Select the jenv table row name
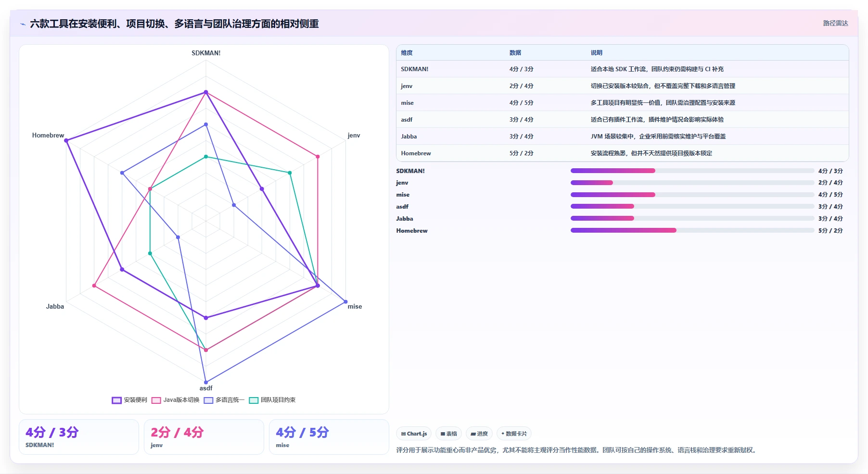The width and height of the screenshot is (868, 474). pos(407,86)
